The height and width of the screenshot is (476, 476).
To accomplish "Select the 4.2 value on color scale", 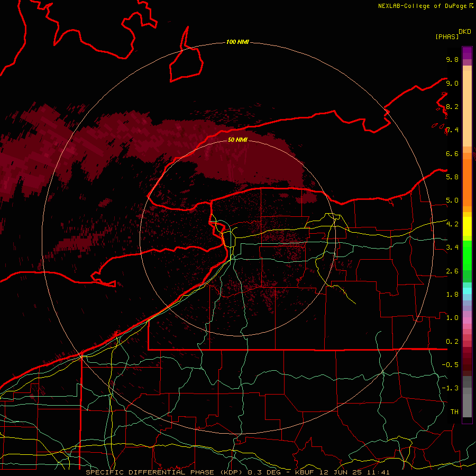I will [x=452, y=224].
